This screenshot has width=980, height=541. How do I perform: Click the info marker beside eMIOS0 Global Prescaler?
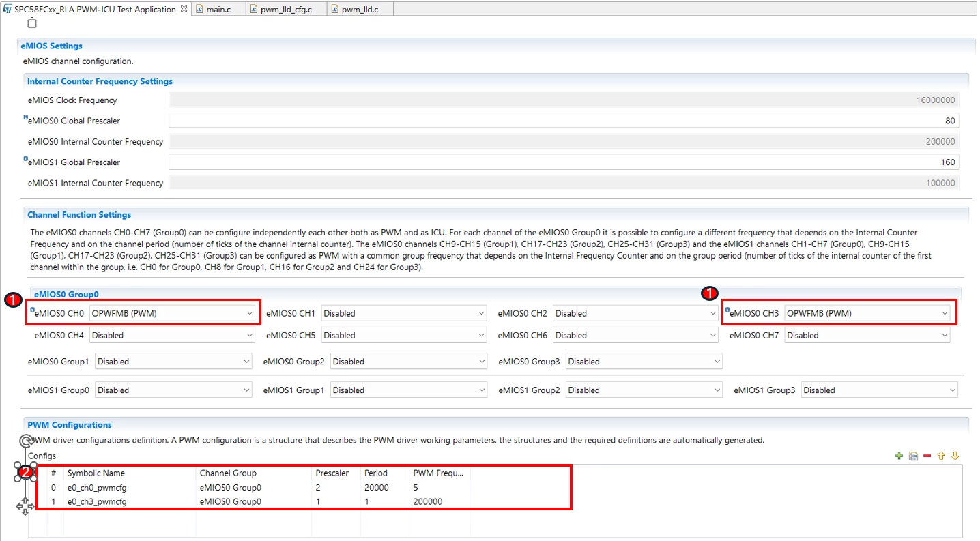(x=26, y=118)
